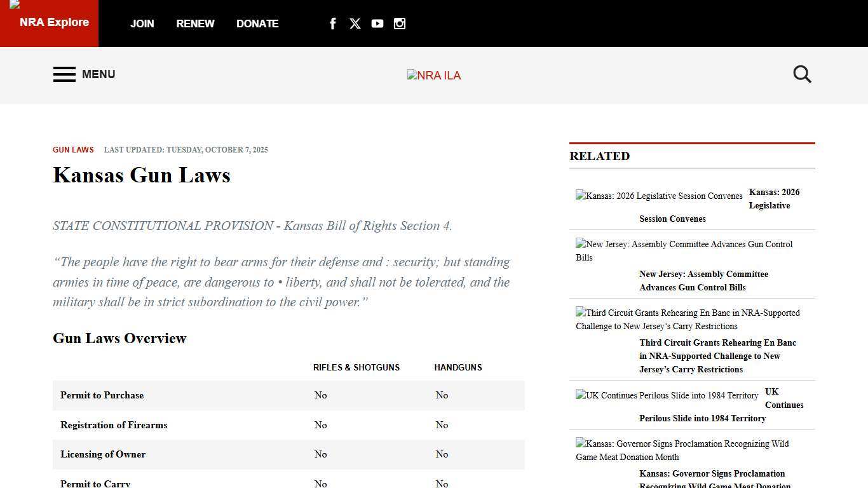Click the search magnifier icon
The height and width of the screenshot is (488, 868).
point(802,74)
